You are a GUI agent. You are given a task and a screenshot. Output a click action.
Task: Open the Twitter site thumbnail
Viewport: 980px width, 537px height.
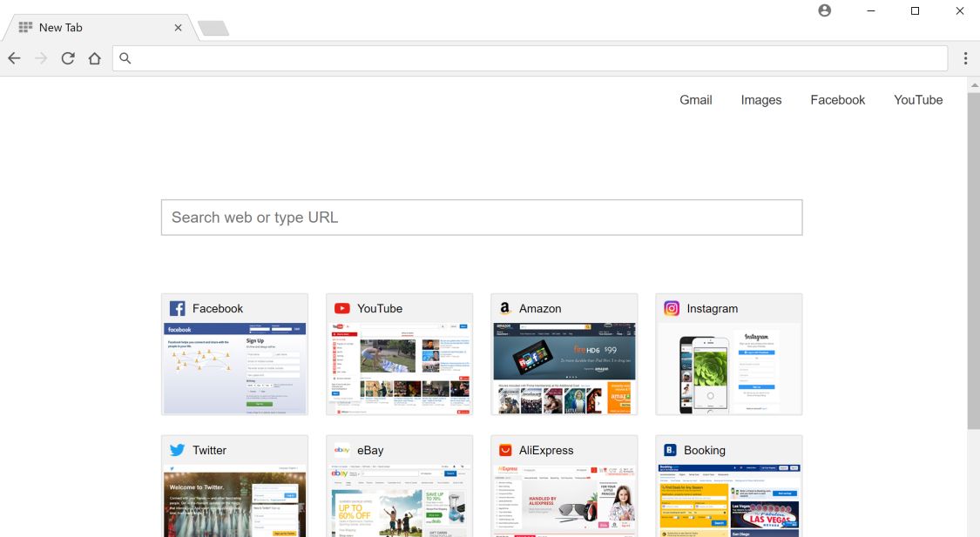[235, 500]
